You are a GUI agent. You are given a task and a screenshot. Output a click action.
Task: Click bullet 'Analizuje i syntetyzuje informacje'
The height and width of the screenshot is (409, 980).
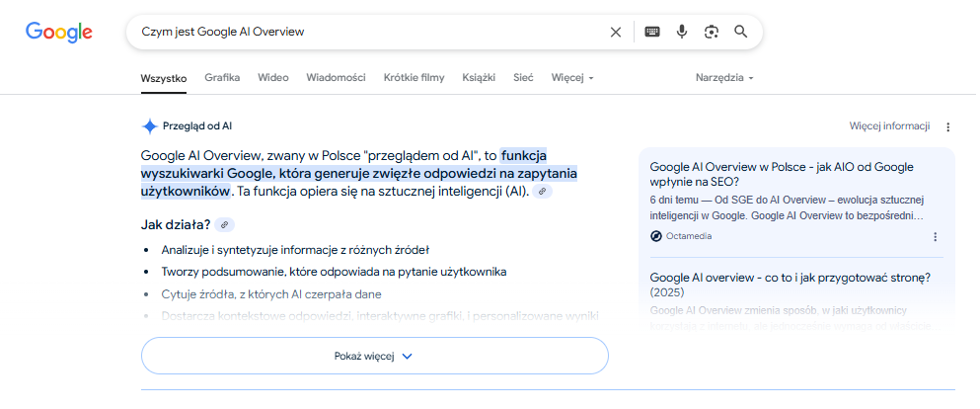click(x=295, y=250)
